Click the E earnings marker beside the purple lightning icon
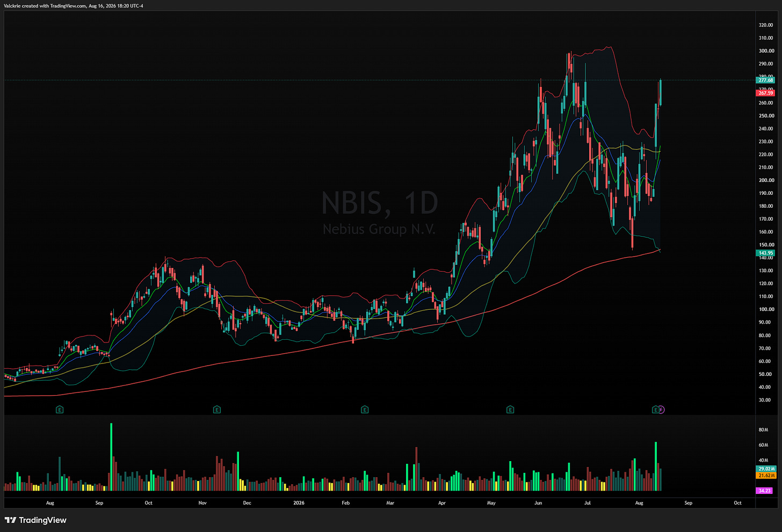Viewport: 782px width, 532px height. tap(655, 410)
